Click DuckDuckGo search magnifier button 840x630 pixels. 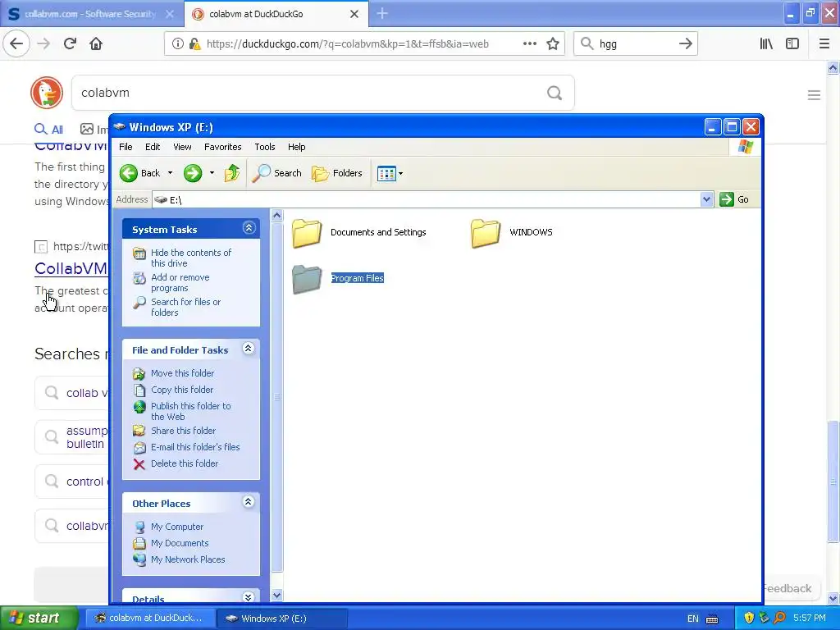[555, 93]
